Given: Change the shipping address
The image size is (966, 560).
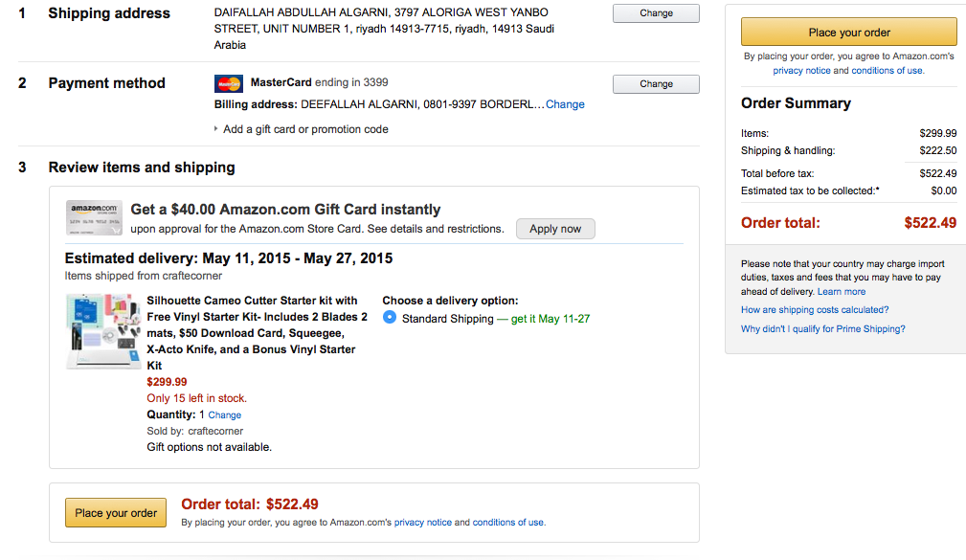Looking at the screenshot, I should (656, 13).
